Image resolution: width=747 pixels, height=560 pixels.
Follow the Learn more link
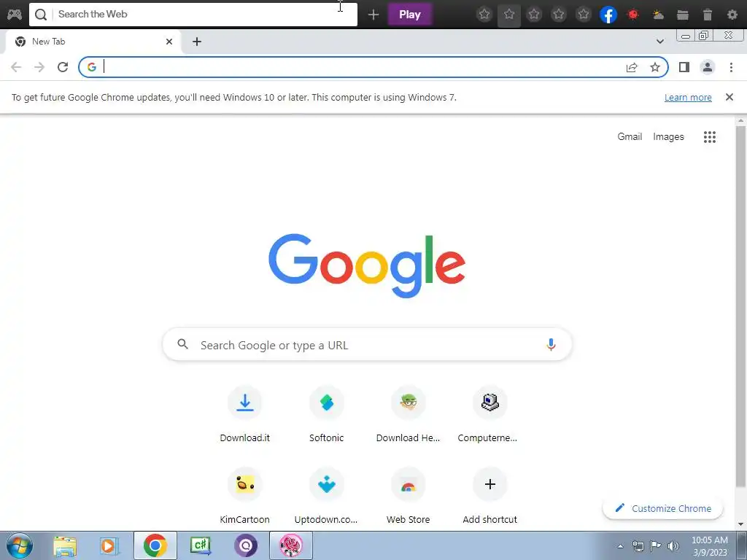coord(688,98)
